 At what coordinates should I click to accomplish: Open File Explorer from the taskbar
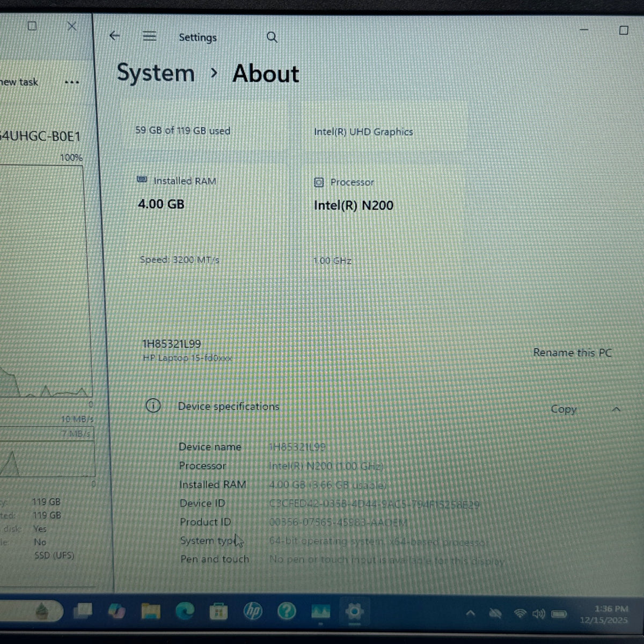[x=151, y=611]
